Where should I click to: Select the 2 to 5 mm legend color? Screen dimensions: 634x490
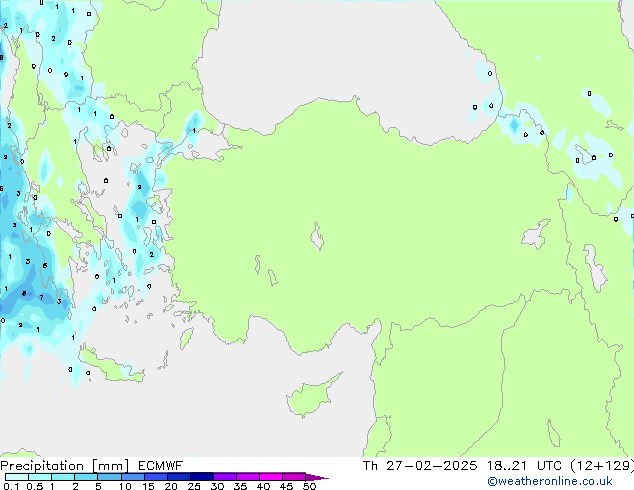point(86,477)
